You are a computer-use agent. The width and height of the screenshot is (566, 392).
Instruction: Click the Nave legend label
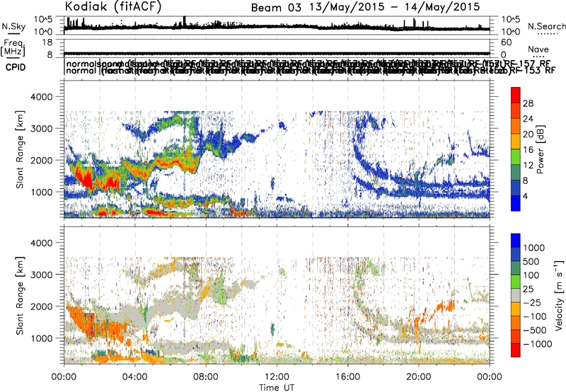(538, 50)
